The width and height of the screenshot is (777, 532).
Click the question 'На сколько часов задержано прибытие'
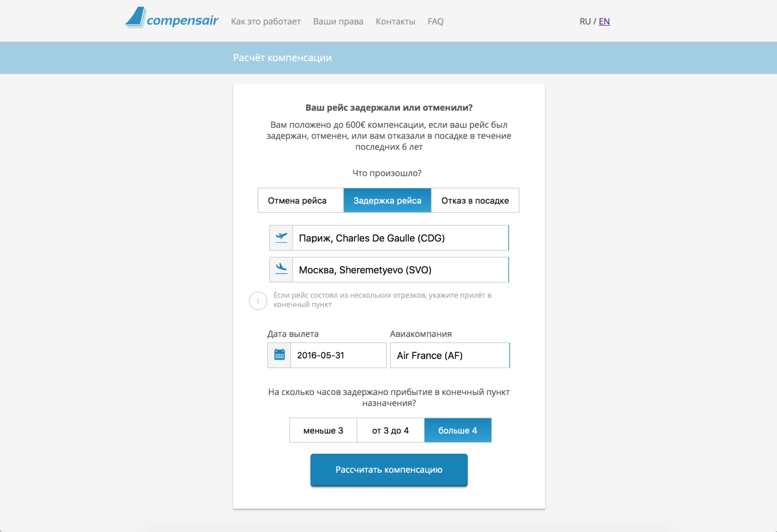tap(389, 397)
